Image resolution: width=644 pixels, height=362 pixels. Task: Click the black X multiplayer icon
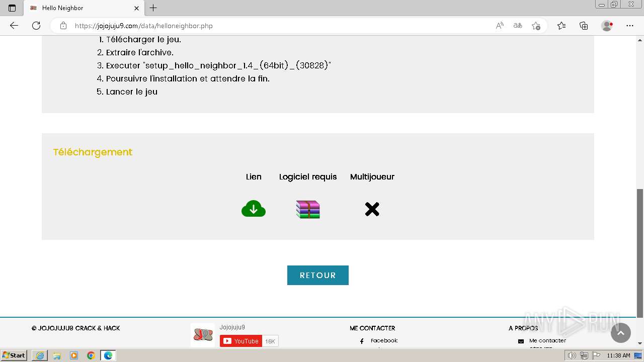372,209
